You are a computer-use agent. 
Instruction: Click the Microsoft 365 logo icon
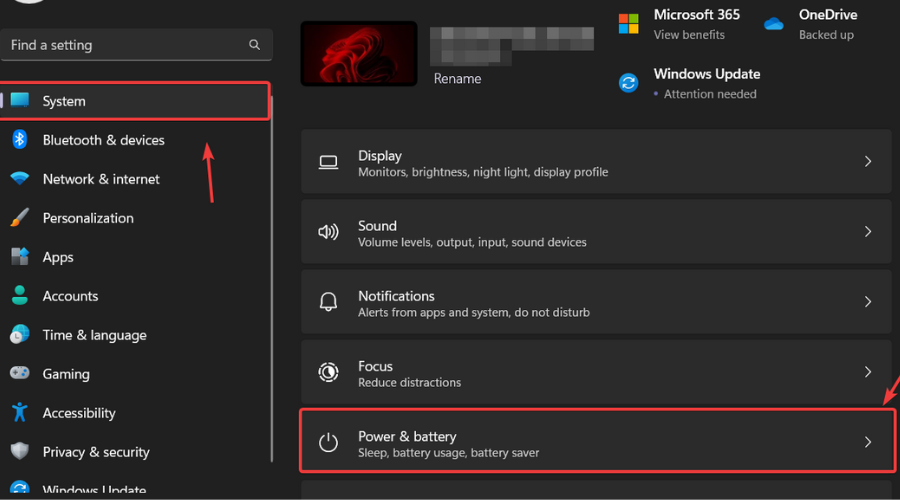[x=628, y=23]
